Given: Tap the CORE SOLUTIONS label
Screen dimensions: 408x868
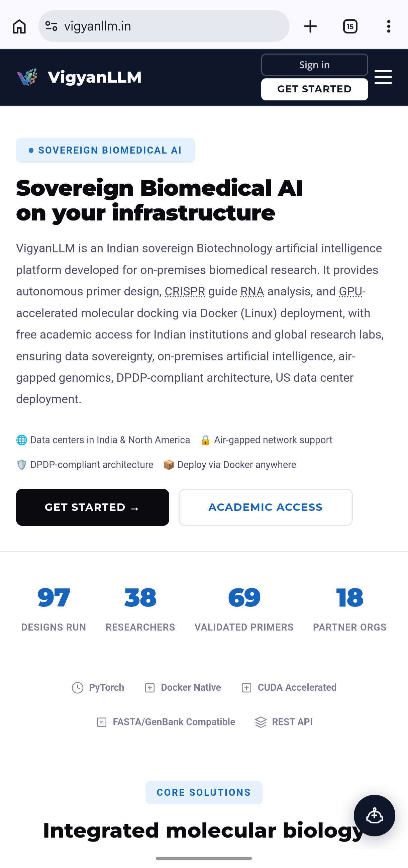Looking at the screenshot, I should pos(204,792).
